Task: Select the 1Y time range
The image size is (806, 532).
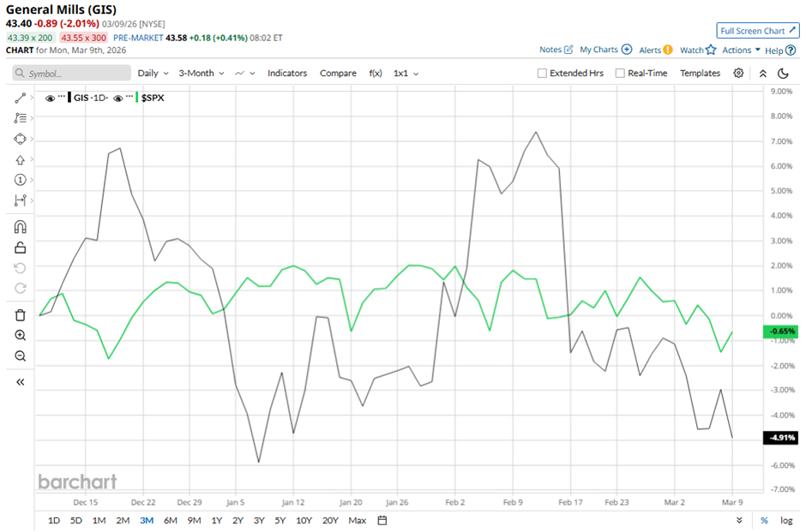Action: [x=216, y=520]
